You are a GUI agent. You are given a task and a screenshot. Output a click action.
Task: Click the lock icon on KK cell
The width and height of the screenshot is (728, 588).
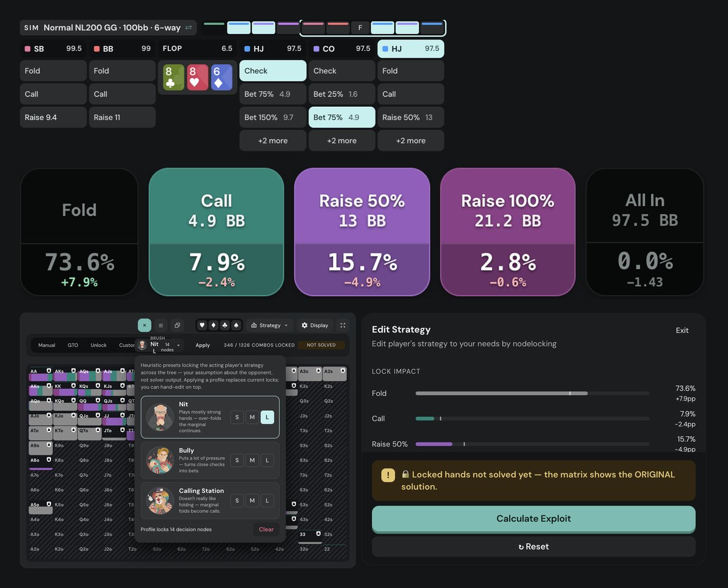click(x=74, y=386)
